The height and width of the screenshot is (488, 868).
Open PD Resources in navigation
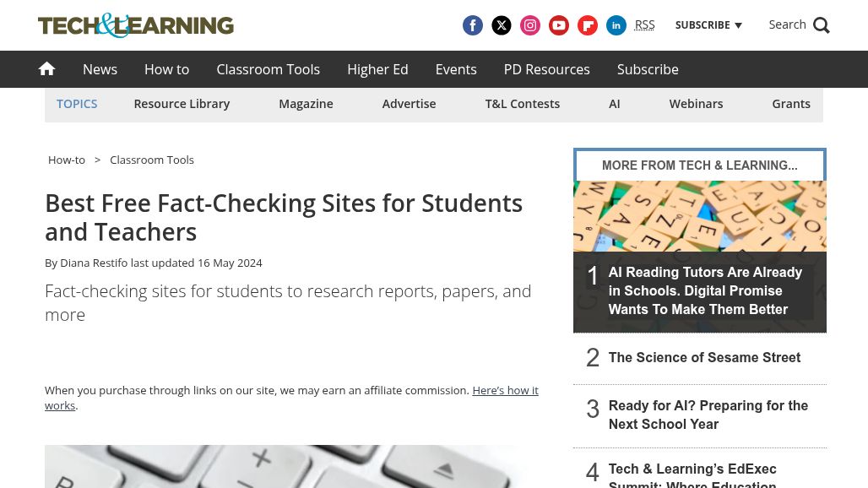coord(547,69)
